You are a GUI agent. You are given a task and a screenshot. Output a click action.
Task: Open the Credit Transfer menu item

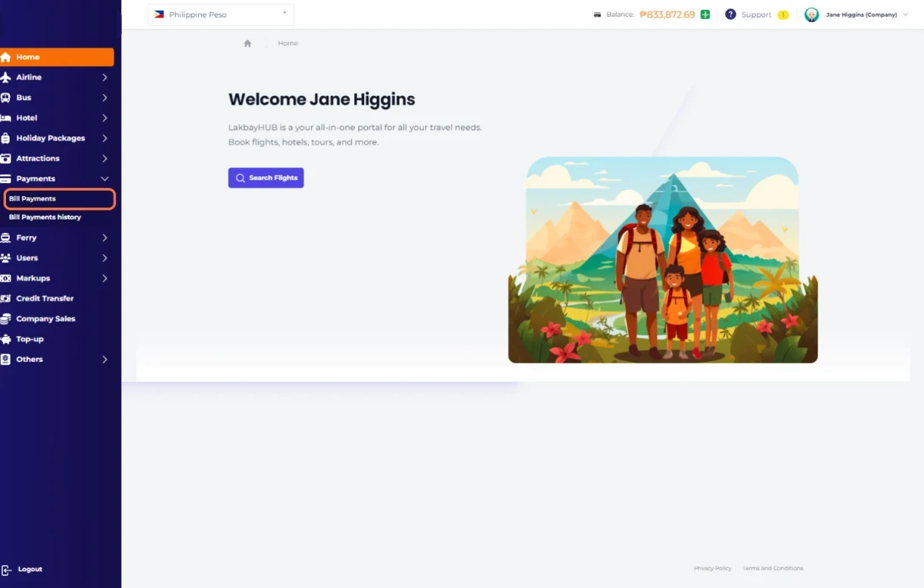(x=45, y=298)
